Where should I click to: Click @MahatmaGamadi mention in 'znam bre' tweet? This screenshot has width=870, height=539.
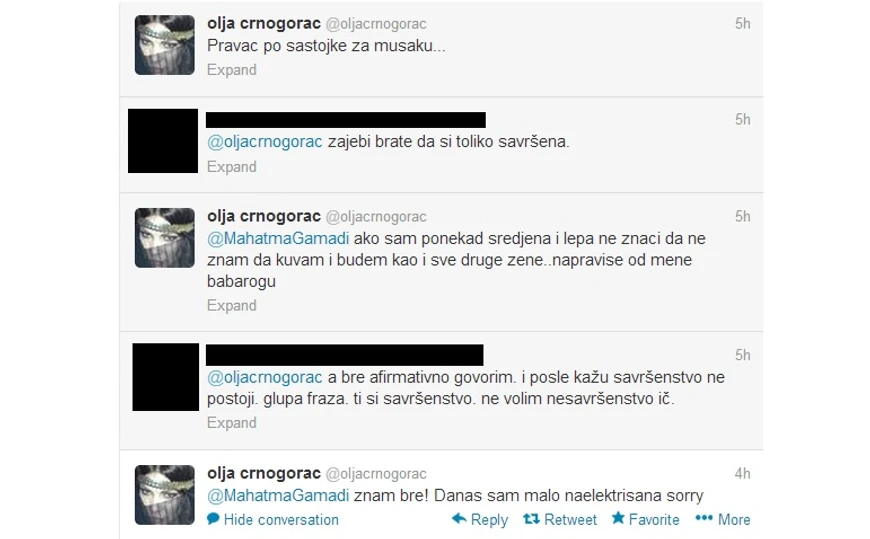pos(278,495)
